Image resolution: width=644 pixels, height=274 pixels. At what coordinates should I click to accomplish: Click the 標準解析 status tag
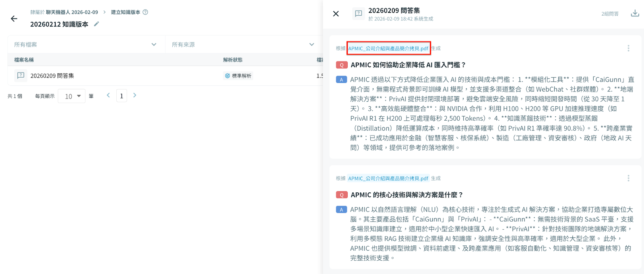238,76
